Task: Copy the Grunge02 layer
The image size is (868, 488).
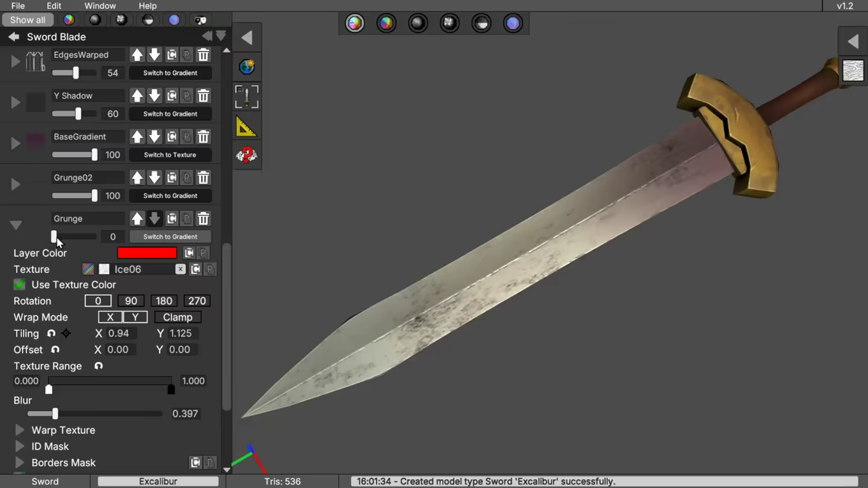Action: [171, 177]
